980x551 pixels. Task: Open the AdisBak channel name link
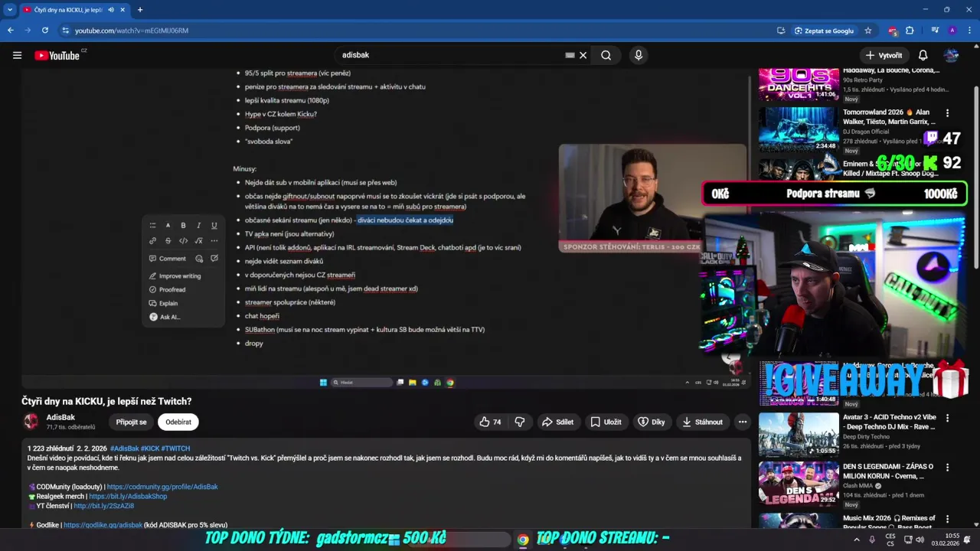pos(60,418)
